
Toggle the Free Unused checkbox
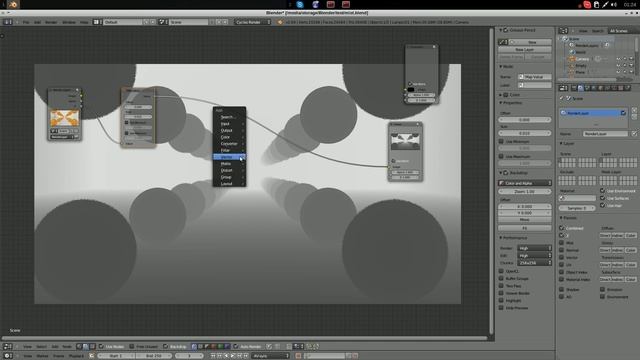point(131,347)
